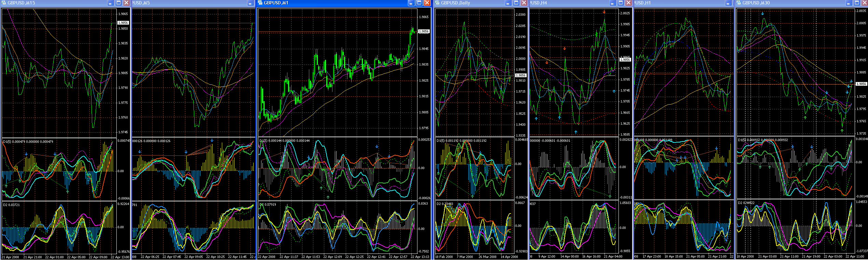Click the 18 Feb 2008 date in Daily timeline
Image resolution: width=868 pixels, height=260 pixels.
click(x=444, y=257)
